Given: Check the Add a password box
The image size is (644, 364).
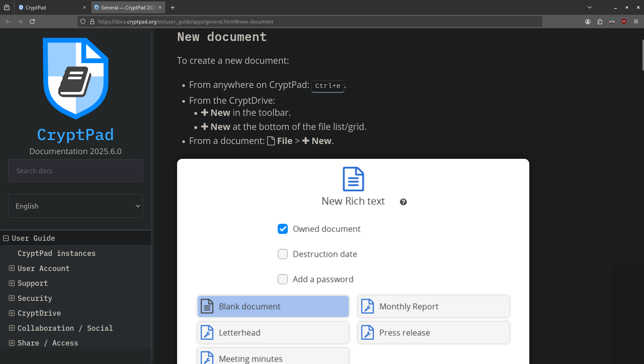Looking at the screenshot, I should [x=282, y=279].
